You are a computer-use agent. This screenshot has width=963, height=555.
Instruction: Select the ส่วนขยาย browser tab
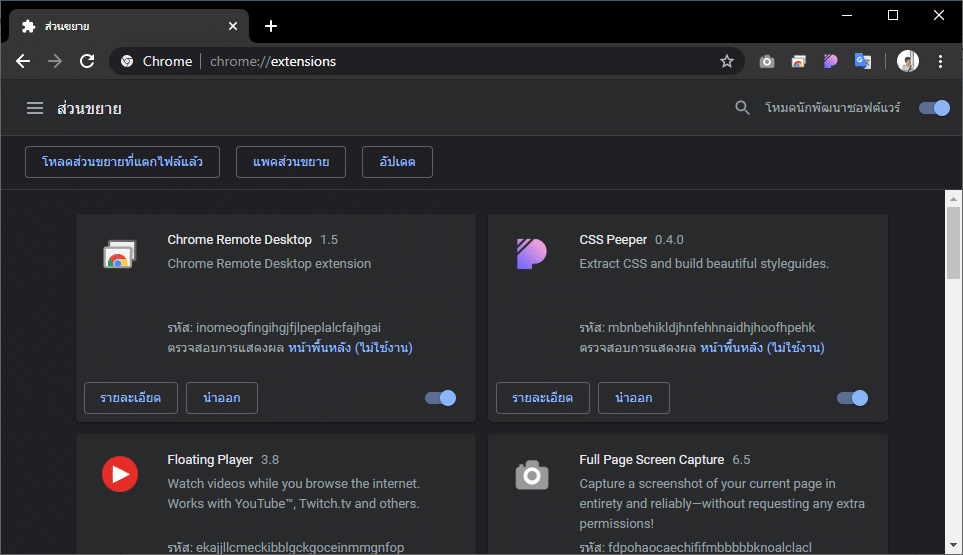coord(128,26)
